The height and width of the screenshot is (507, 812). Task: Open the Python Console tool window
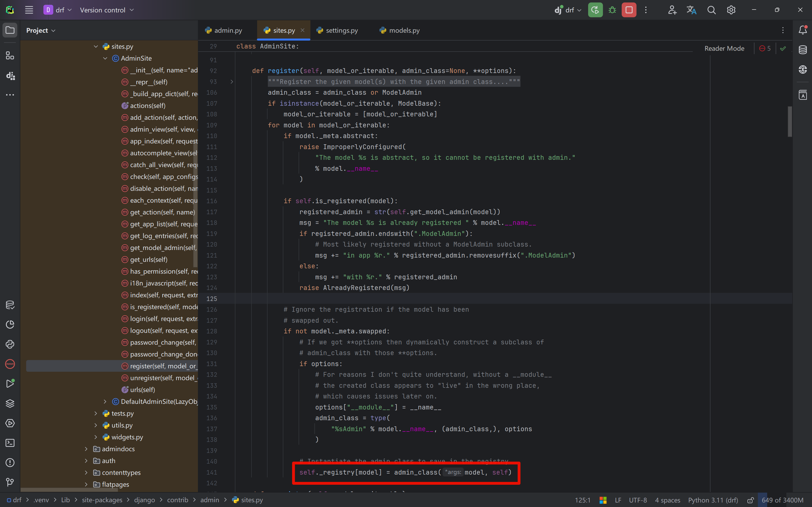10,344
